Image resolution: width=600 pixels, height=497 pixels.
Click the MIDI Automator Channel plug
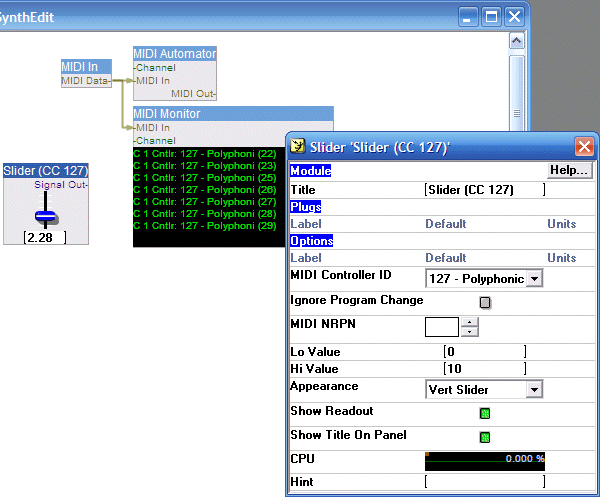[x=155, y=68]
